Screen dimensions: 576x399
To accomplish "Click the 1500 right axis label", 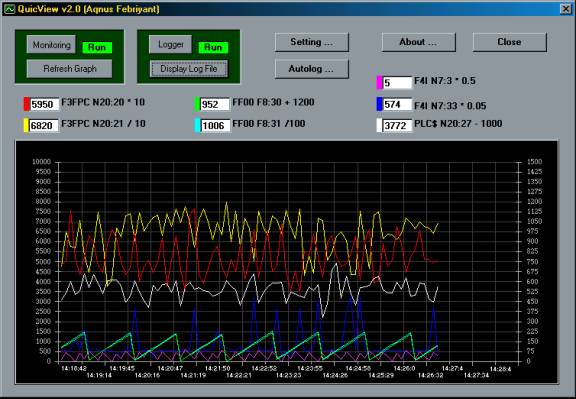I will [534, 162].
